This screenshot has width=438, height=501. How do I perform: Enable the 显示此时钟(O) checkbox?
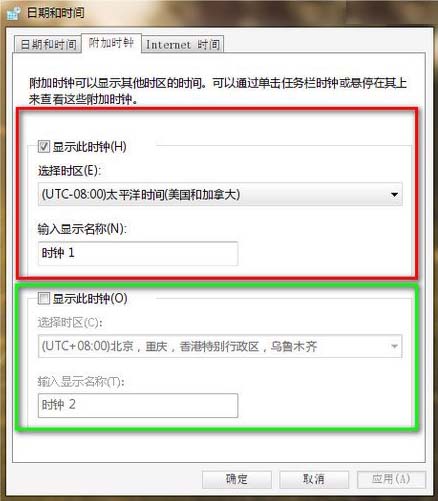[x=44, y=298]
